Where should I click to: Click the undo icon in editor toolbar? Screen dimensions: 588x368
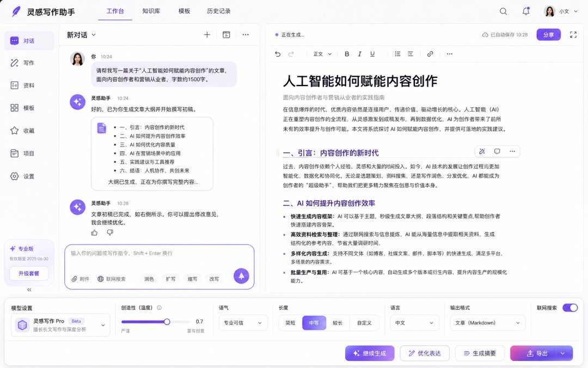pyautogui.click(x=278, y=54)
